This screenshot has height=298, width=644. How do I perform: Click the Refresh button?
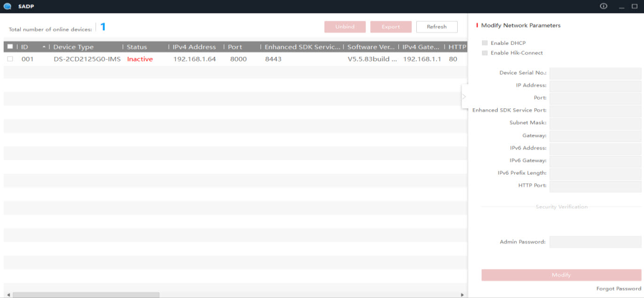coord(437,27)
